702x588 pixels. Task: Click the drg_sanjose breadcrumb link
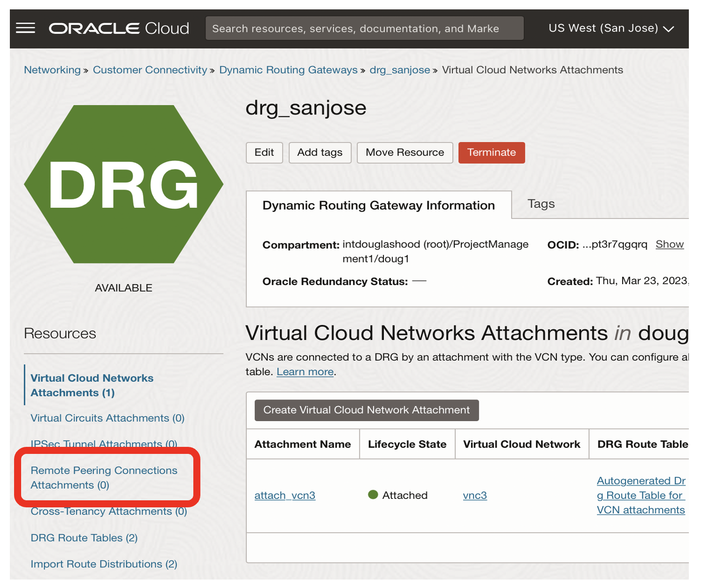click(x=400, y=70)
